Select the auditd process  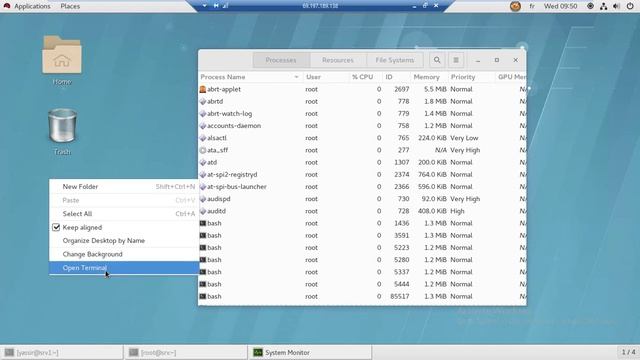point(216,211)
